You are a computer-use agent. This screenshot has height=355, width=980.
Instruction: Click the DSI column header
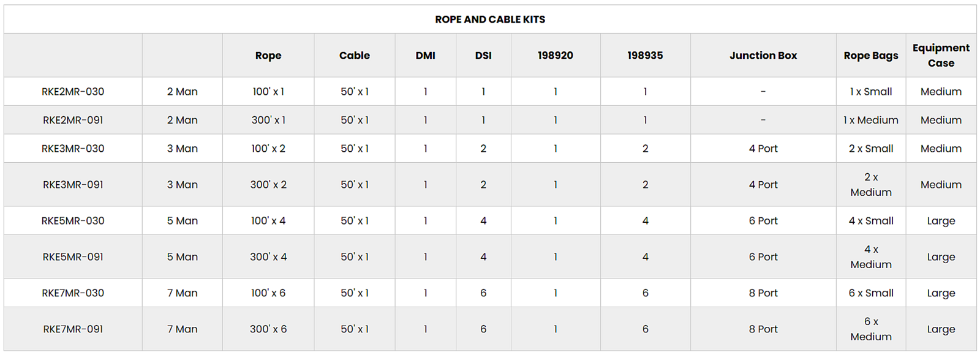483,56
